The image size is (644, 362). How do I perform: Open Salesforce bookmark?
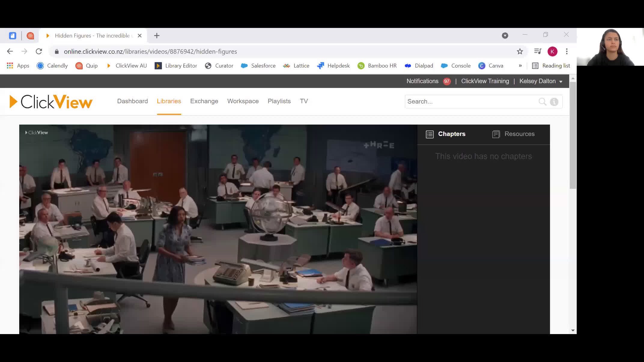pos(258,66)
